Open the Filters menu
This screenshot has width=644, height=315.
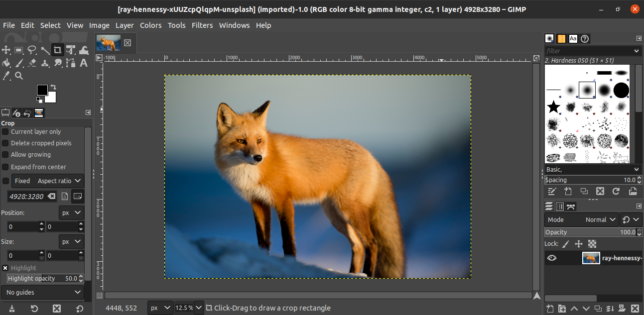pyautogui.click(x=202, y=25)
